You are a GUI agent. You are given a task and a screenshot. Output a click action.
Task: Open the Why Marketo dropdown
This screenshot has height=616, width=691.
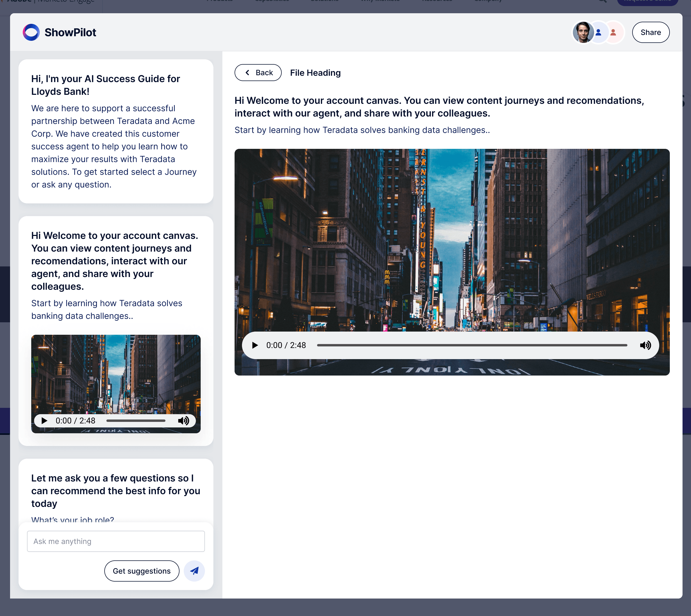[x=380, y=1]
